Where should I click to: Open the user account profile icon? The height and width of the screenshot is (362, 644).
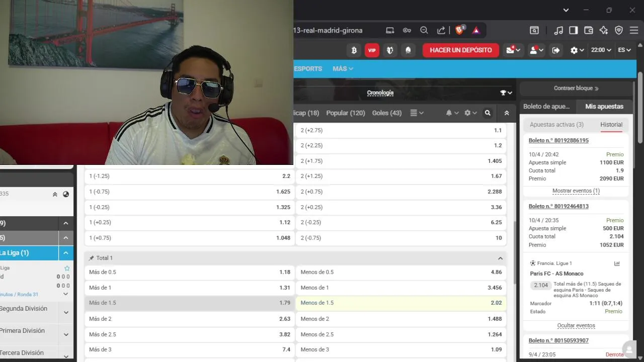(536, 50)
